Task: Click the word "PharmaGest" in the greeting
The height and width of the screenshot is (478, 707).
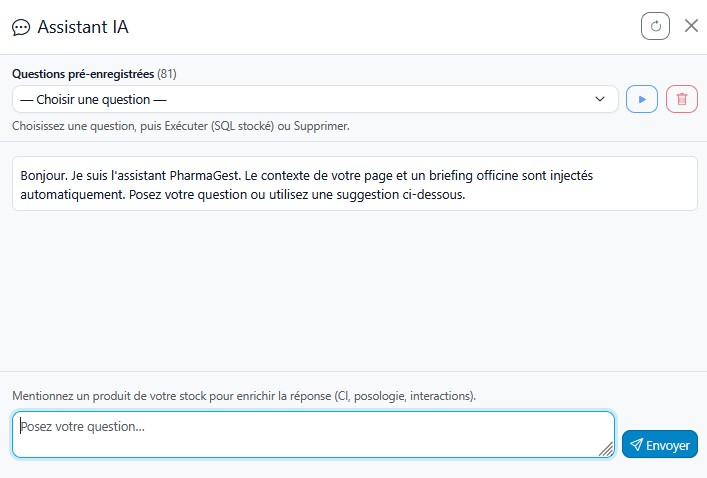Action: tap(204, 175)
